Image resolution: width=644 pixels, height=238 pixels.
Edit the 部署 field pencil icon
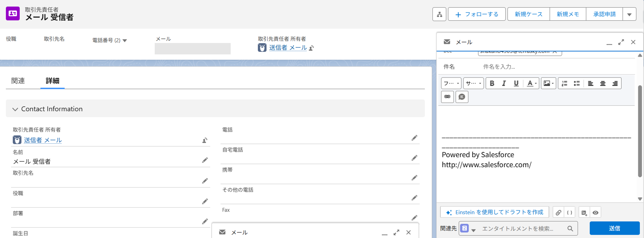tap(205, 221)
